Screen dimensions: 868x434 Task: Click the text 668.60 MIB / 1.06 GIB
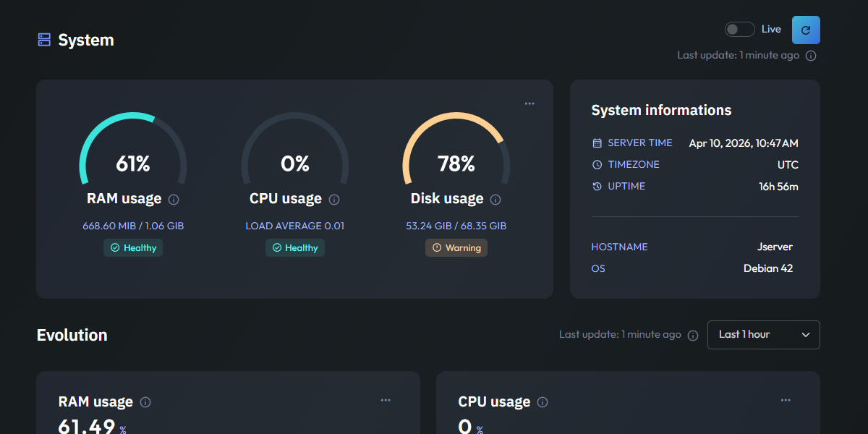point(133,226)
